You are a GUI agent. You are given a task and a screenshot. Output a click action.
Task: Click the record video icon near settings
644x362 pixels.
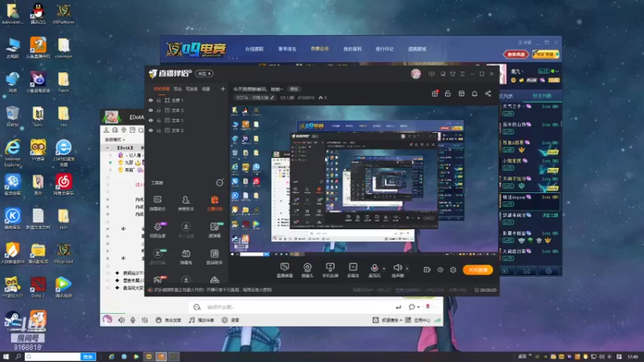427,269
